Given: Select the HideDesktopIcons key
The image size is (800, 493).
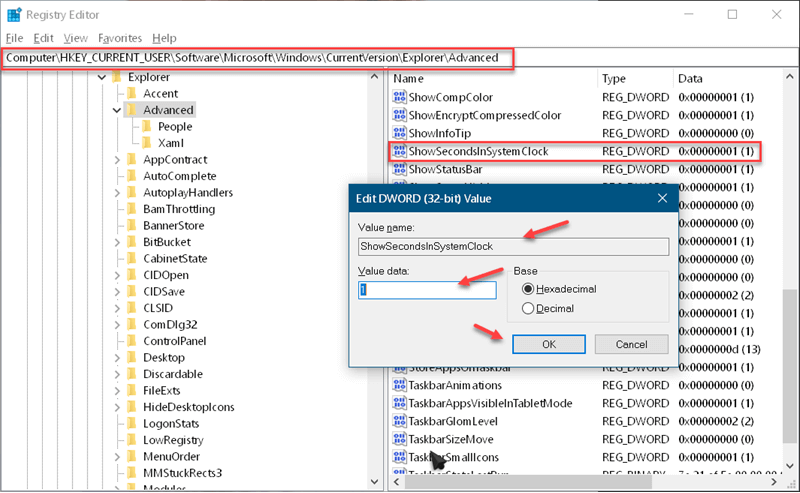Looking at the screenshot, I should coord(188,407).
